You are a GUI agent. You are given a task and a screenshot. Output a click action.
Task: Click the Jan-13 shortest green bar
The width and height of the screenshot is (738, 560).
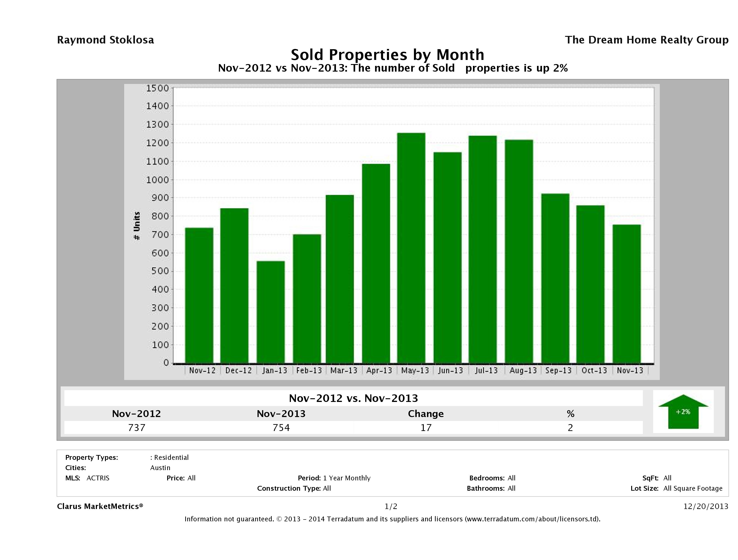point(271,312)
